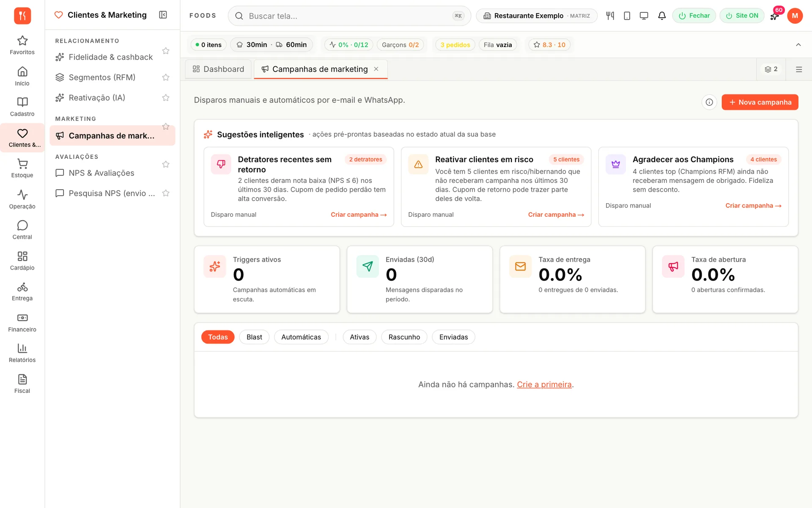This screenshot has width=812, height=508.
Task: Open the Cadastro book icon
Action: pyautogui.click(x=22, y=107)
